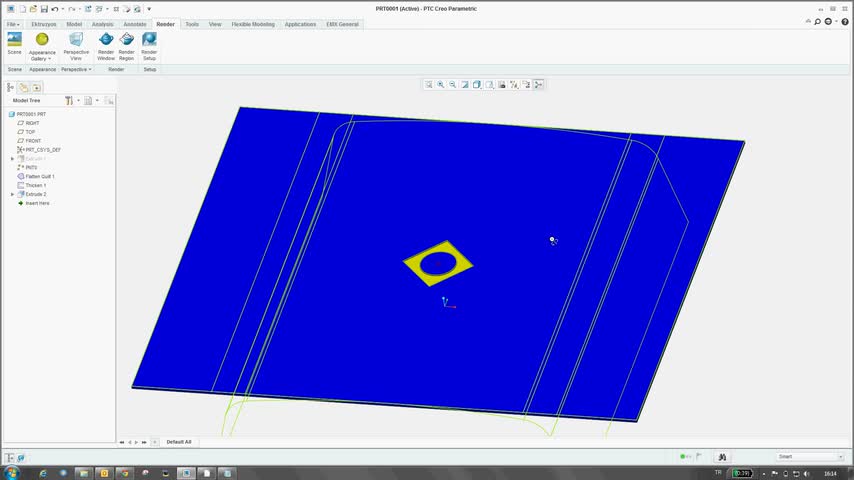Viewport: 854px width, 480px height.
Task: Click the Render Window teapot icon
Action: [x=106, y=39]
